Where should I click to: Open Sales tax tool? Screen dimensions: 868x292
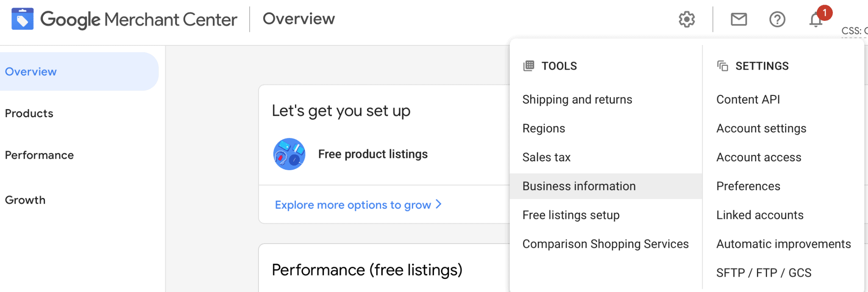(x=546, y=157)
